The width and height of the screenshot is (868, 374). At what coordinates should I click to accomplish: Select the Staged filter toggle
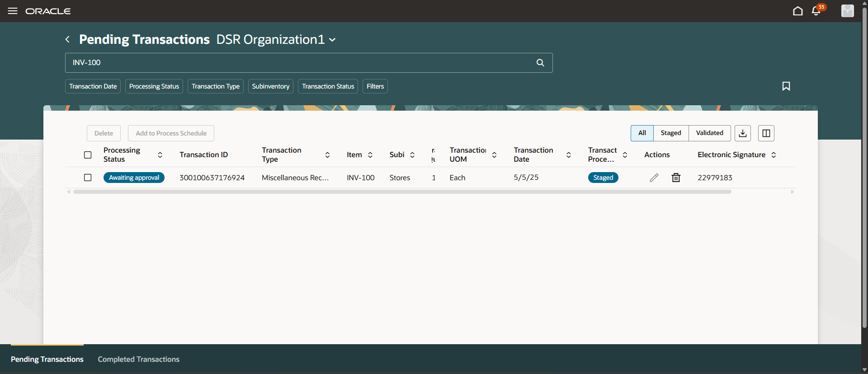coord(671,133)
